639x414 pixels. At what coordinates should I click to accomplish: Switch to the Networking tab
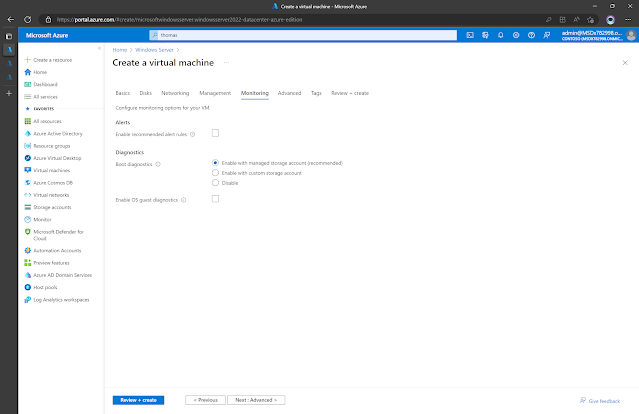click(175, 93)
